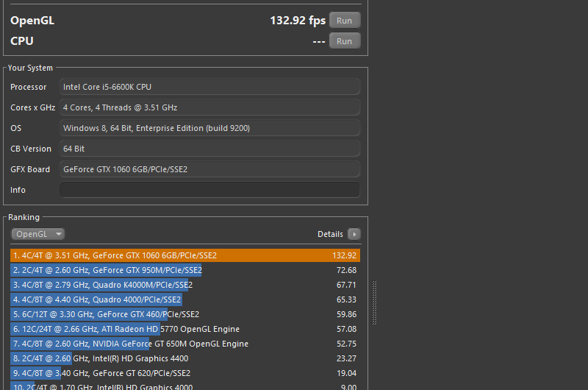The image size is (588, 390).
Task: Click score 65.33 in ranking
Action: tap(346, 299)
